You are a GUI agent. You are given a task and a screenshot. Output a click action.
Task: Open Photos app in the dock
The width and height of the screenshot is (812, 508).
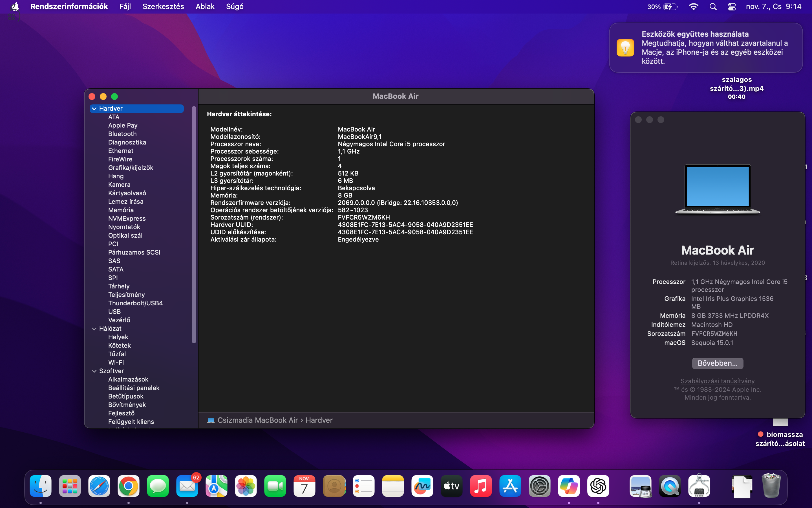(246, 486)
